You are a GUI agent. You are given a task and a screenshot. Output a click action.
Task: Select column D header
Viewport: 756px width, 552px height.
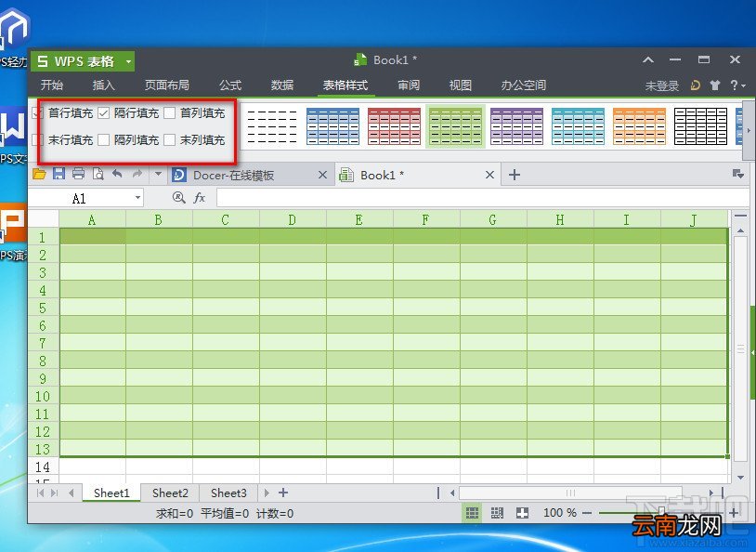[293, 220]
